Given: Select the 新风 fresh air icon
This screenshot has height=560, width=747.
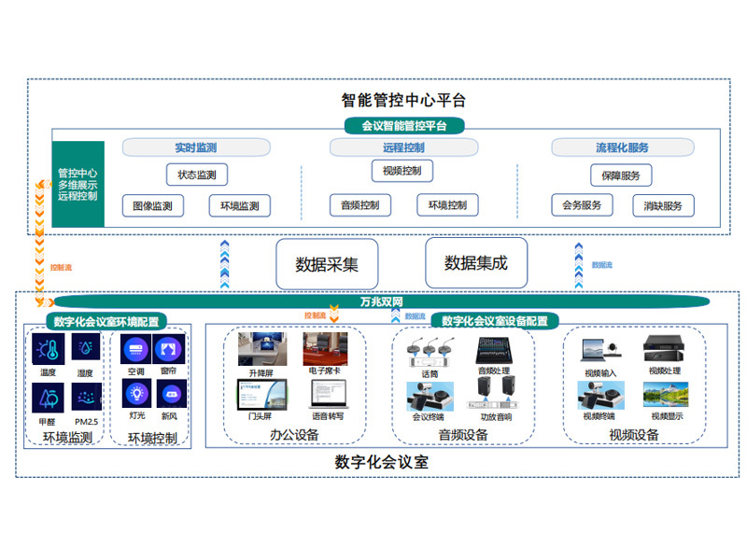Looking at the screenshot, I should [172, 394].
